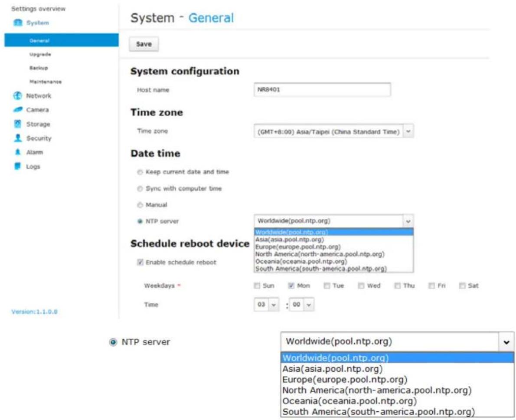
Task: Select NTP server radio in settings form
Action: tap(140, 221)
